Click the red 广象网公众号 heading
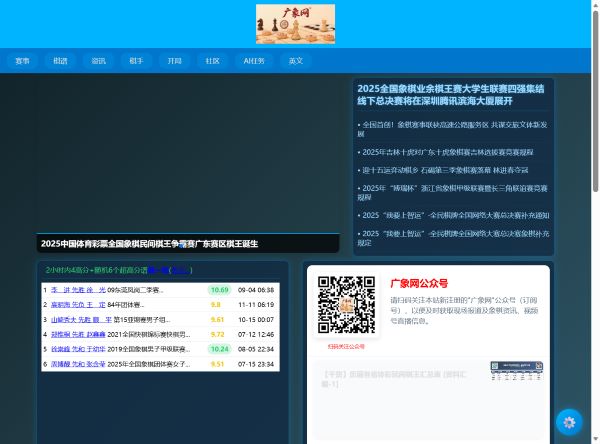This screenshot has width=600, height=444. tap(419, 284)
